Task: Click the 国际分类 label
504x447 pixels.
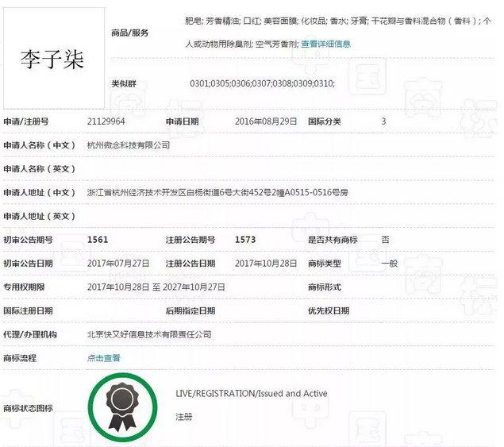Action: point(325,121)
